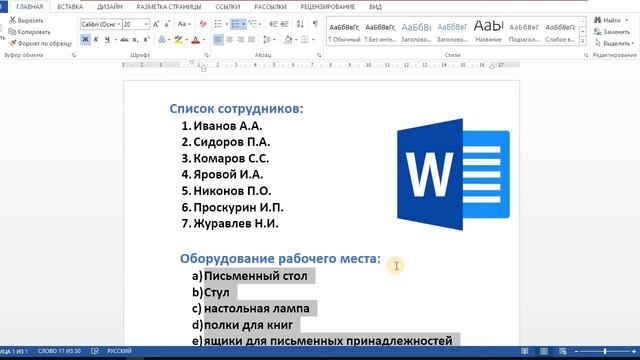Apply yellow highlight marker
640x360 pixels.
coord(178,40)
